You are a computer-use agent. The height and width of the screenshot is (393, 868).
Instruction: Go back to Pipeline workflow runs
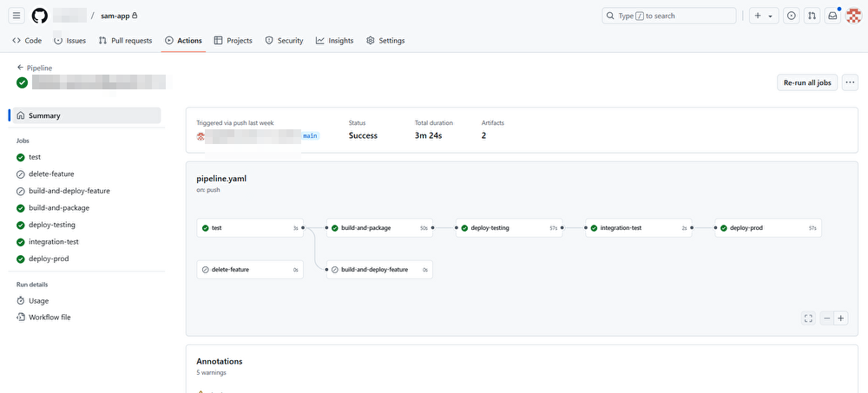pyautogui.click(x=35, y=68)
